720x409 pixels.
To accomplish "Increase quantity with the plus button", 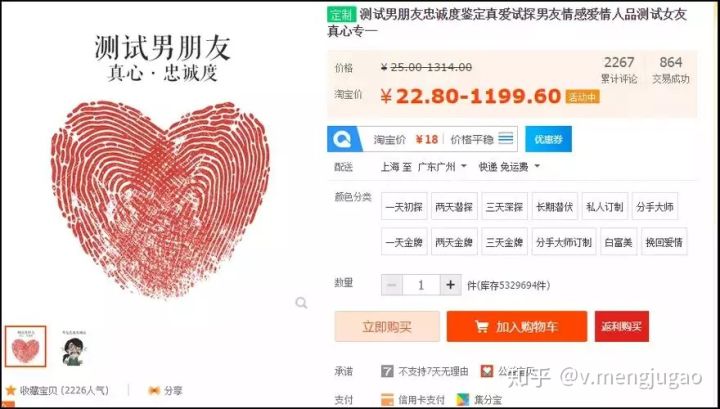I will [x=450, y=285].
